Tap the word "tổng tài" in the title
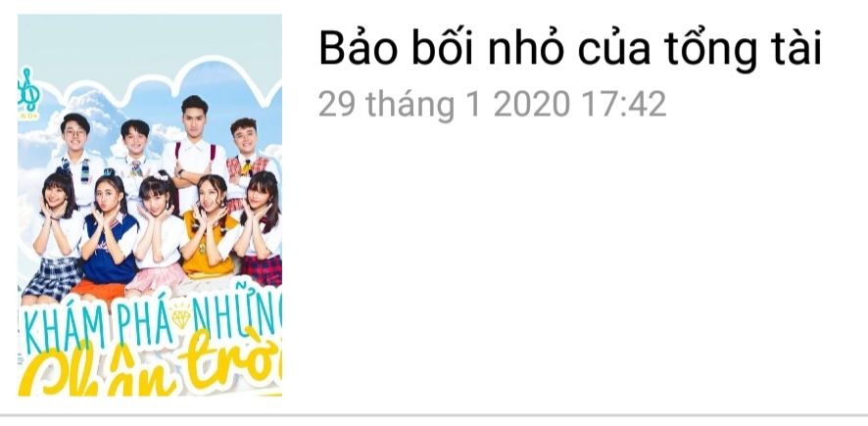Viewport: 868px width, 426px height. point(743,50)
